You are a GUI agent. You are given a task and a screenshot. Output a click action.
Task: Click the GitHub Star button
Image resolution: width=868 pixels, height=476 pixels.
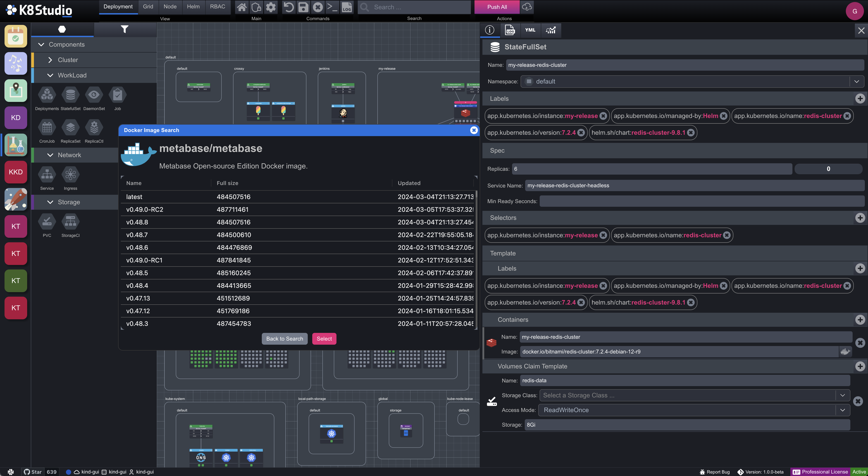(33, 472)
